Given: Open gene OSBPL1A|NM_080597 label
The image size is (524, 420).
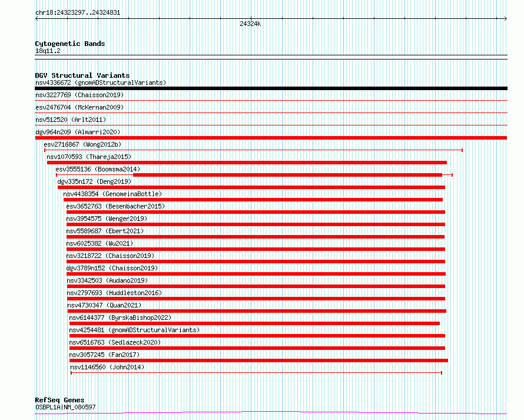Looking at the screenshot, I should pos(65,407).
